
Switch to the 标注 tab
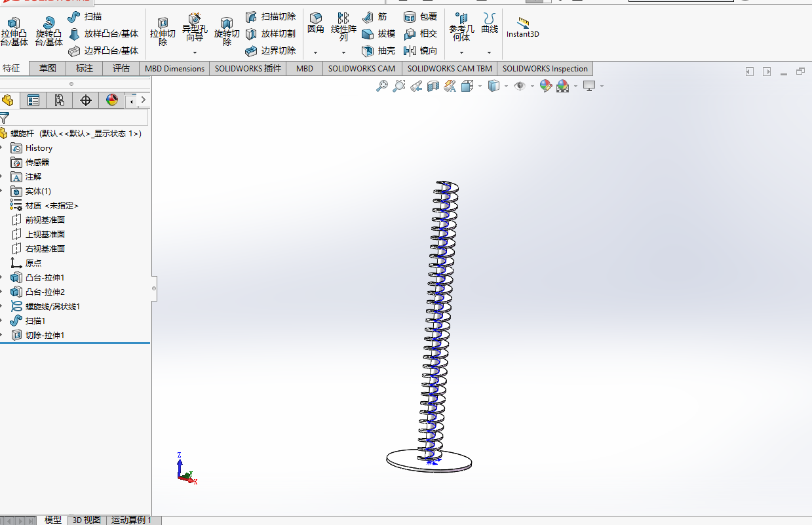[x=85, y=68]
